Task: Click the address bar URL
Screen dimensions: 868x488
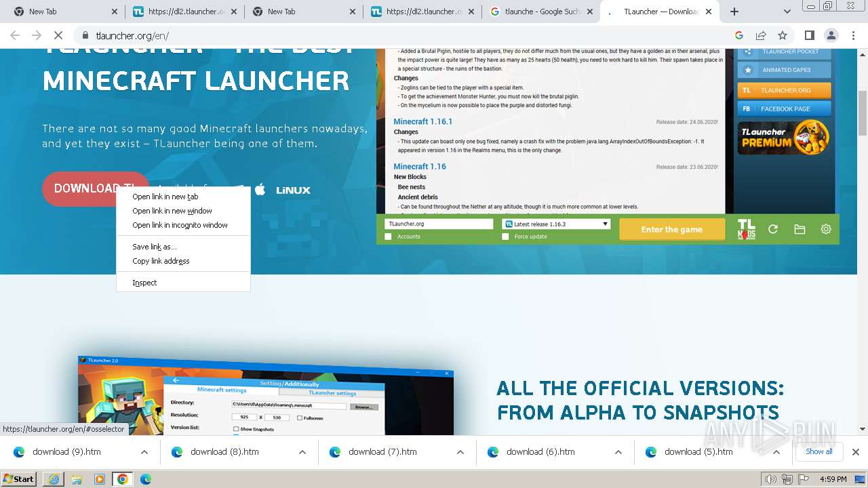Action: [x=132, y=36]
